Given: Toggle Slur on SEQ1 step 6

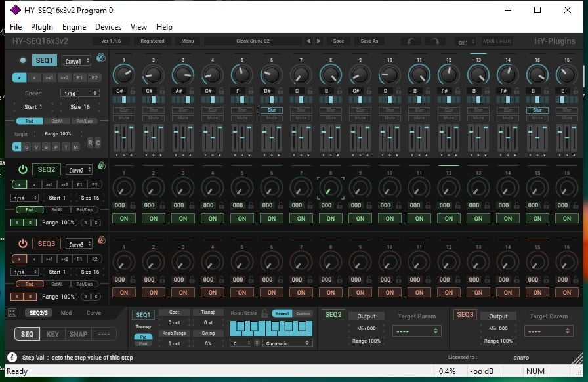Looking at the screenshot, I should pyautogui.click(x=272, y=110).
